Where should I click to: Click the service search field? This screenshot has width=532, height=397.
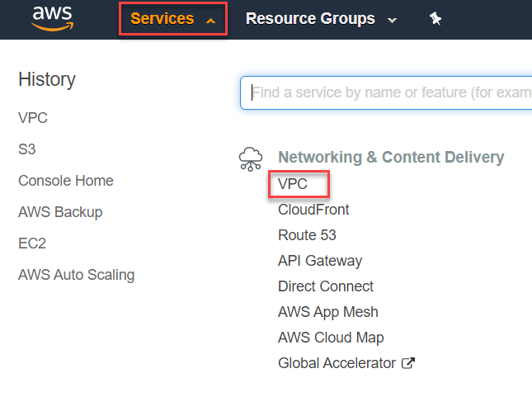pyautogui.click(x=386, y=92)
